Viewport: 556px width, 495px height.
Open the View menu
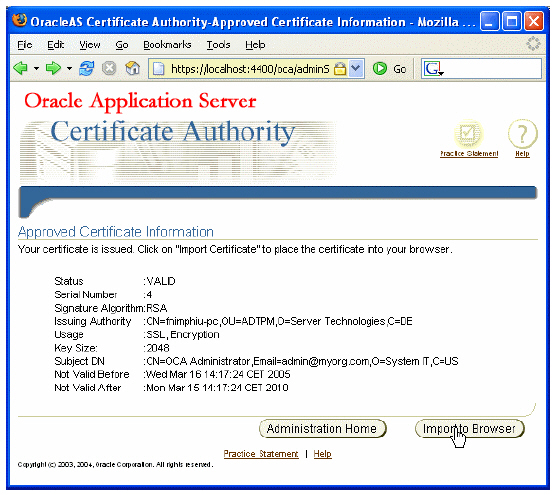coord(90,45)
